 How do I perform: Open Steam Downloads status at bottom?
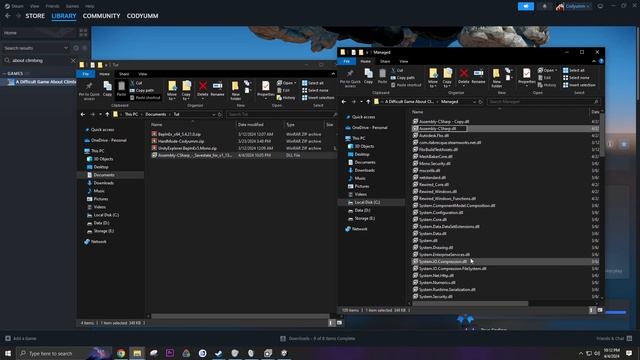click(318, 338)
